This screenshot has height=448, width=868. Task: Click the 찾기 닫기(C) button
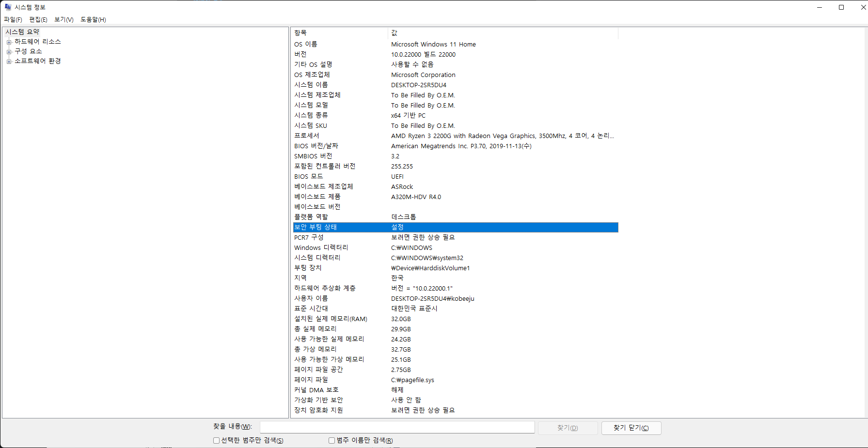coord(631,428)
